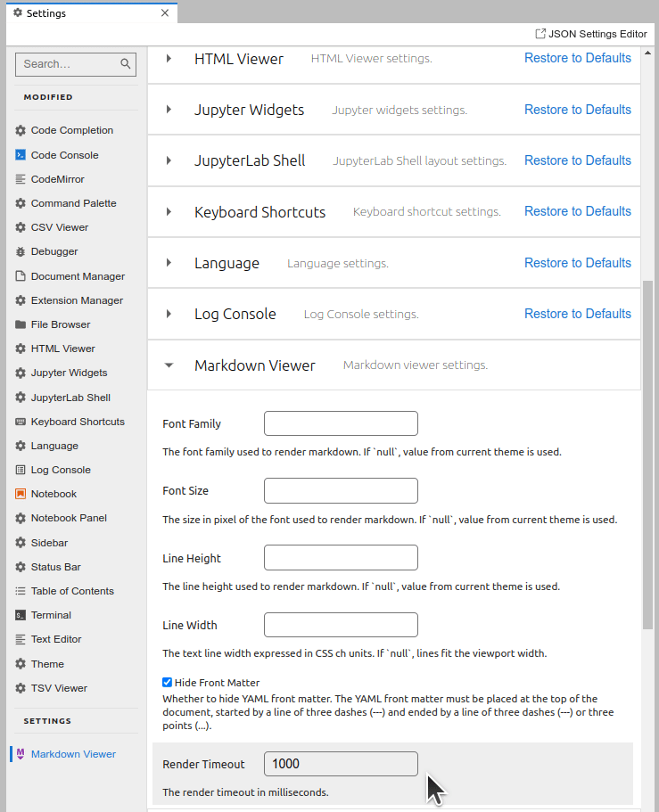Open the JSON Settings Editor
This screenshot has height=812, width=659.
coord(590,33)
